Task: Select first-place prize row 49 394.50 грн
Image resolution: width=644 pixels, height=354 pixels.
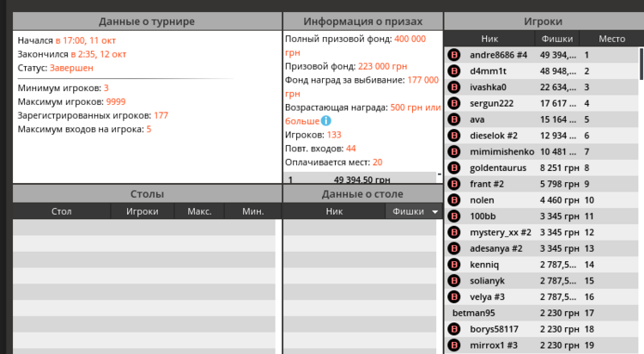Action: [361, 180]
